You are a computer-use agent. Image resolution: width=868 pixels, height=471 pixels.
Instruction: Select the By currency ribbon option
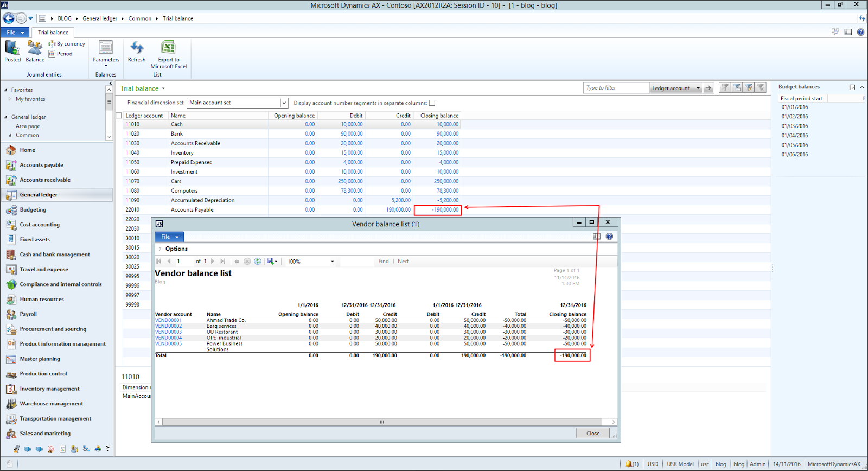click(67, 44)
